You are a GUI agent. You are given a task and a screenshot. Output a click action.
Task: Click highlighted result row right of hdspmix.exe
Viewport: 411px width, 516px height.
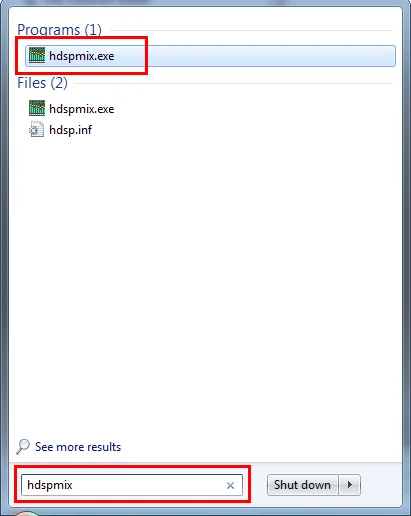(255, 56)
